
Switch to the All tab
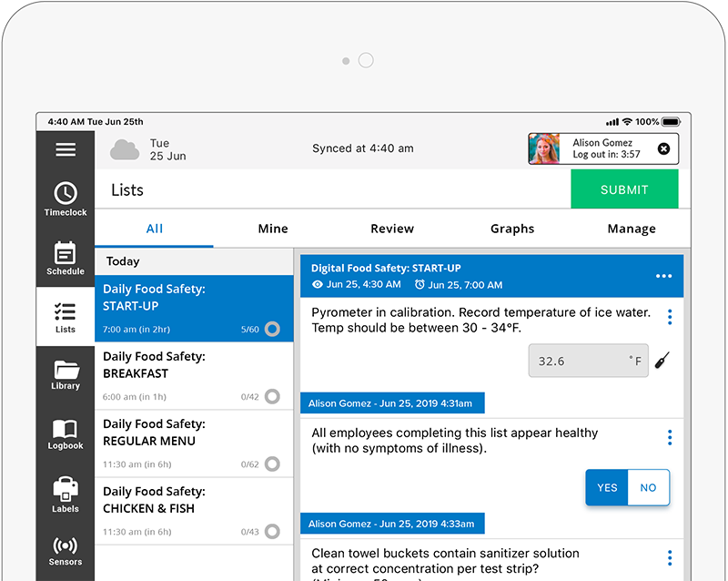tap(154, 229)
